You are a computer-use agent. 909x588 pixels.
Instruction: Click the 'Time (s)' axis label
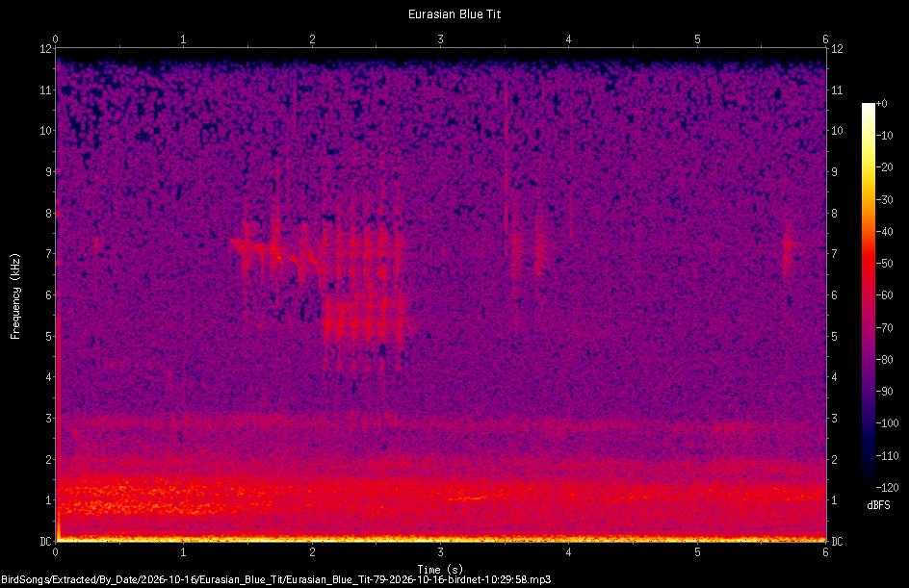click(x=440, y=570)
